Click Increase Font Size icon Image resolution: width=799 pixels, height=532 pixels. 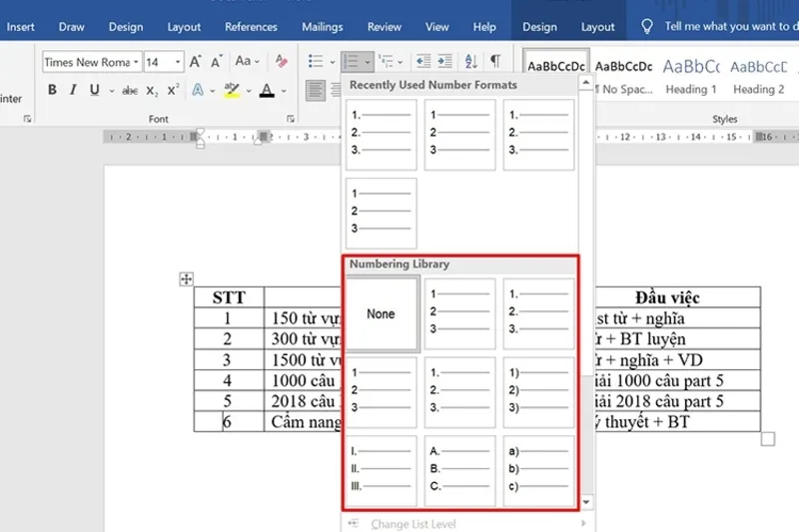[196, 62]
